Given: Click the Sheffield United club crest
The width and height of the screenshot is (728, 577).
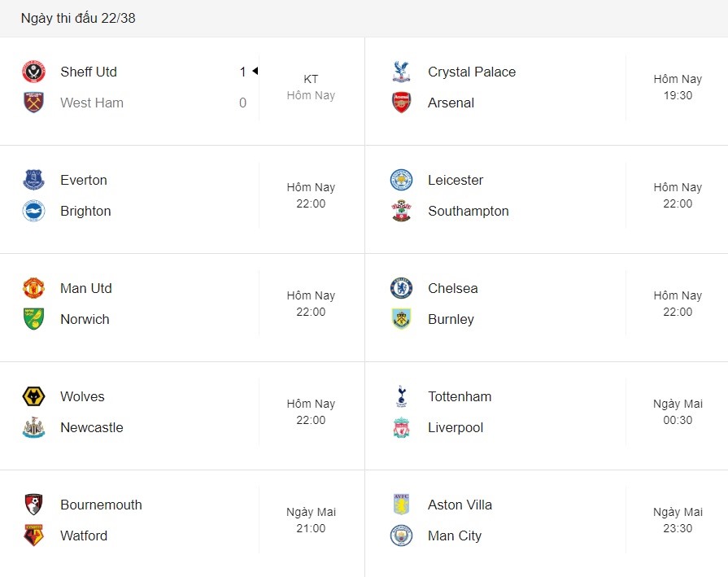Looking at the screenshot, I should [x=34, y=72].
